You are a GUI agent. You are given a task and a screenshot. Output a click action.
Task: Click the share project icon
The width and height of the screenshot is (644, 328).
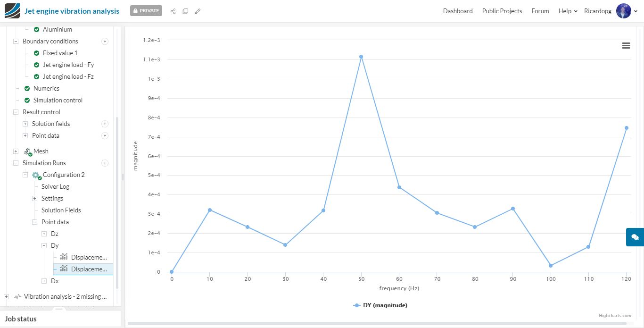tap(173, 11)
